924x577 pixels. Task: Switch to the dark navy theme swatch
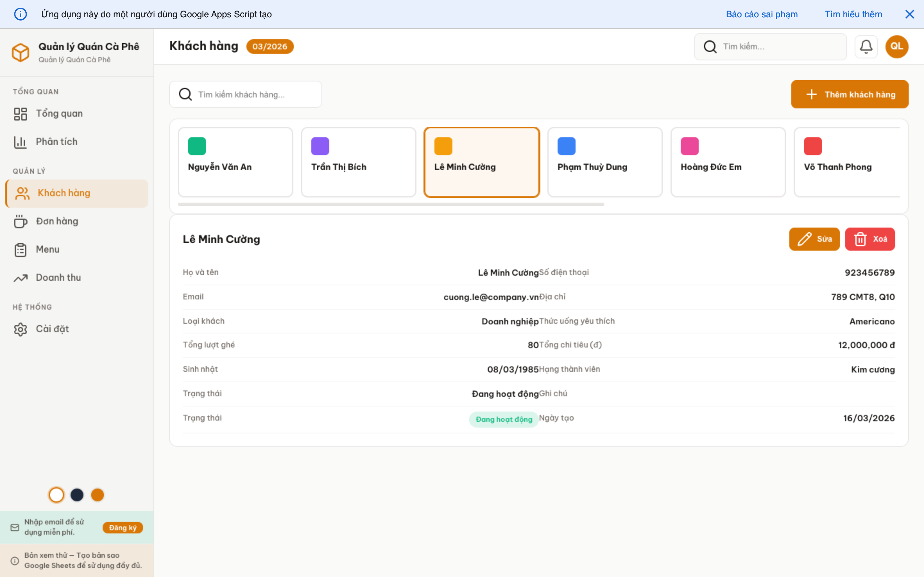pos(77,495)
